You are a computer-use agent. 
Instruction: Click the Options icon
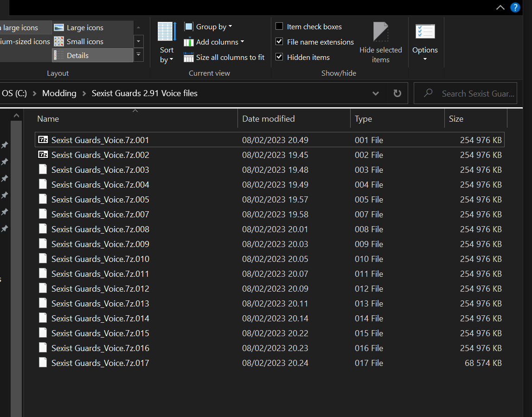[425, 32]
